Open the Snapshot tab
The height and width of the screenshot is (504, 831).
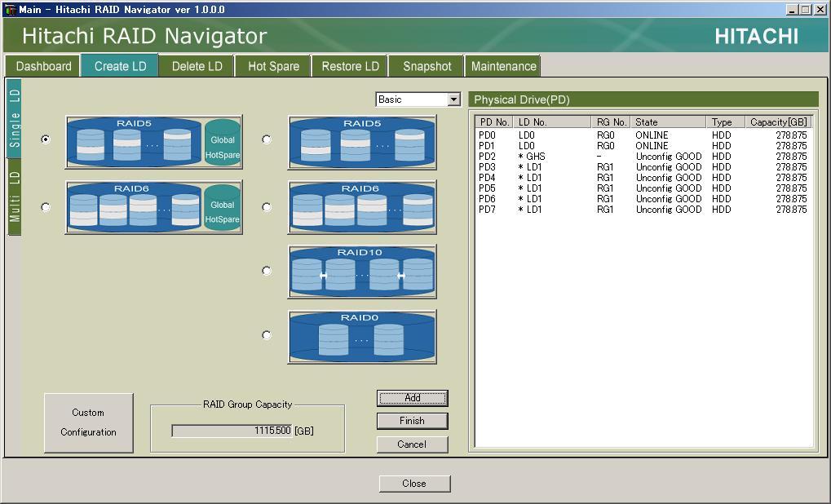[427, 66]
